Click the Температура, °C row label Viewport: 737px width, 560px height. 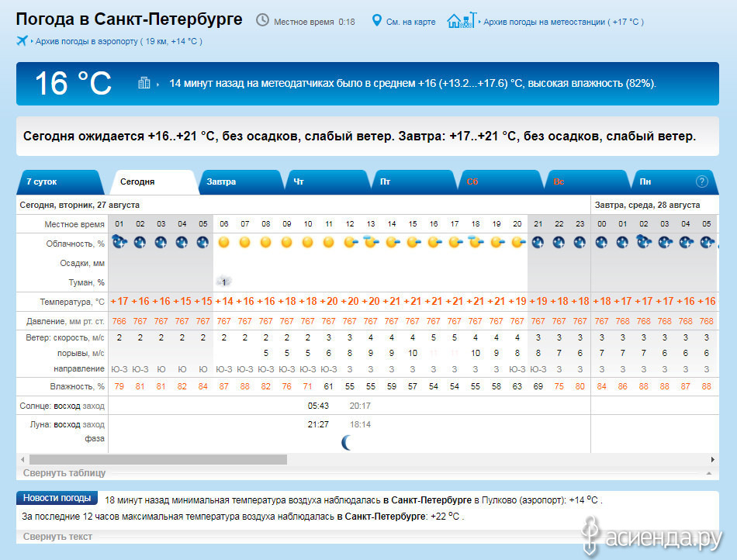72,302
